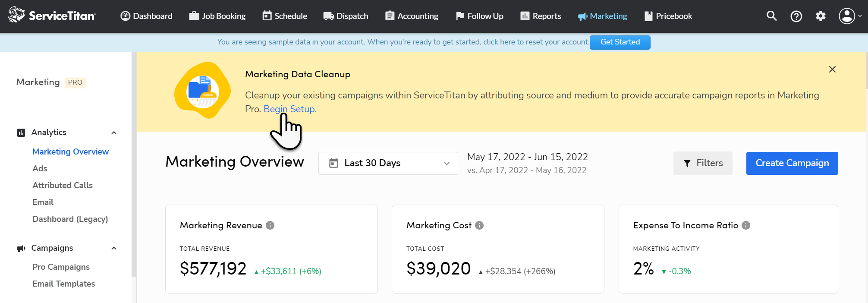
Task: Click the 2% marketing activity value
Action: click(644, 268)
